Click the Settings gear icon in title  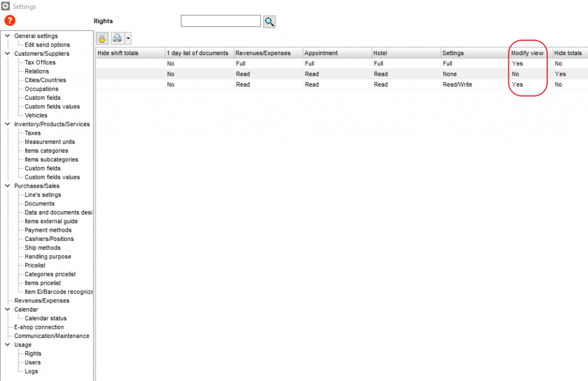tap(6, 6)
